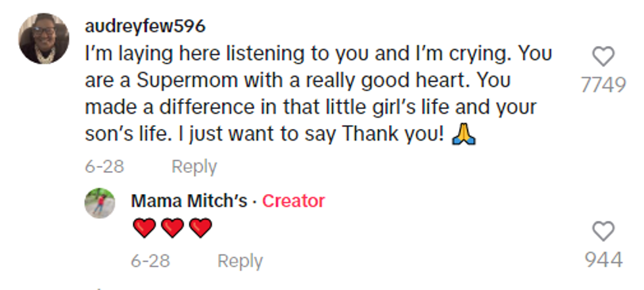
Task: Click the 6-28 date under Mama Mitch's reply
Action: (150, 261)
